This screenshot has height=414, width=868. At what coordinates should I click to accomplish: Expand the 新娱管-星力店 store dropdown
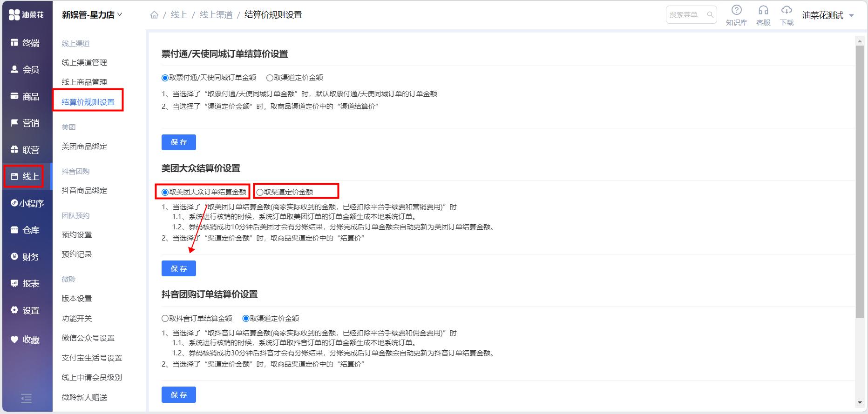(92, 15)
